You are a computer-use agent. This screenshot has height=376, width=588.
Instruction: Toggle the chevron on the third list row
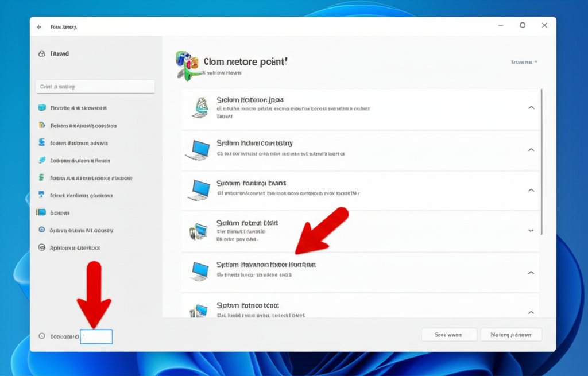[531, 190]
